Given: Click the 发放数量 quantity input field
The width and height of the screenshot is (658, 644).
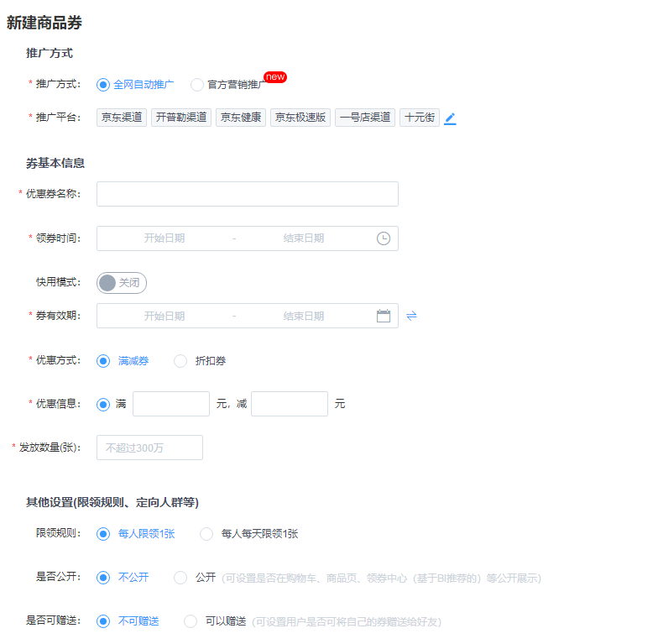Looking at the screenshot, I should click(149, 448).
